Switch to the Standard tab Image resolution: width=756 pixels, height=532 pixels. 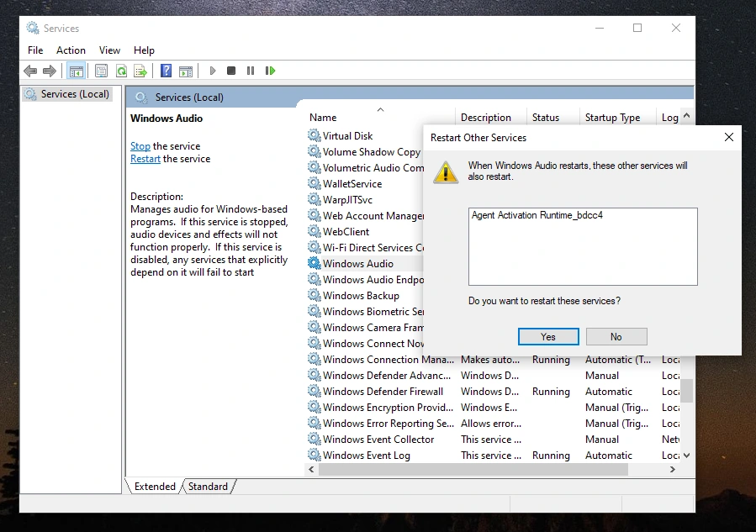208,487
